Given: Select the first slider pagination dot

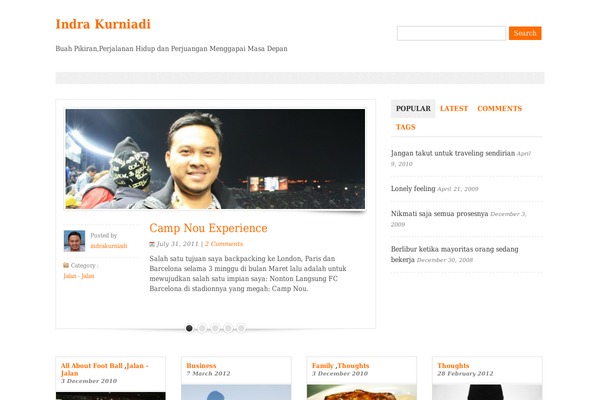Looking at the screenshot, I should (x=189, y=328).
